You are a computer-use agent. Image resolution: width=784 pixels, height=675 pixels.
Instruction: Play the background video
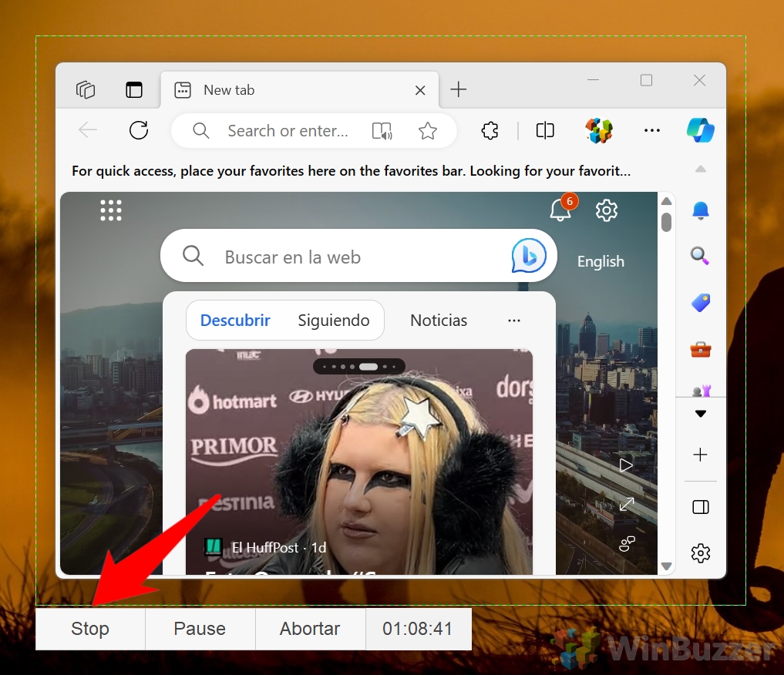point(625,465)
